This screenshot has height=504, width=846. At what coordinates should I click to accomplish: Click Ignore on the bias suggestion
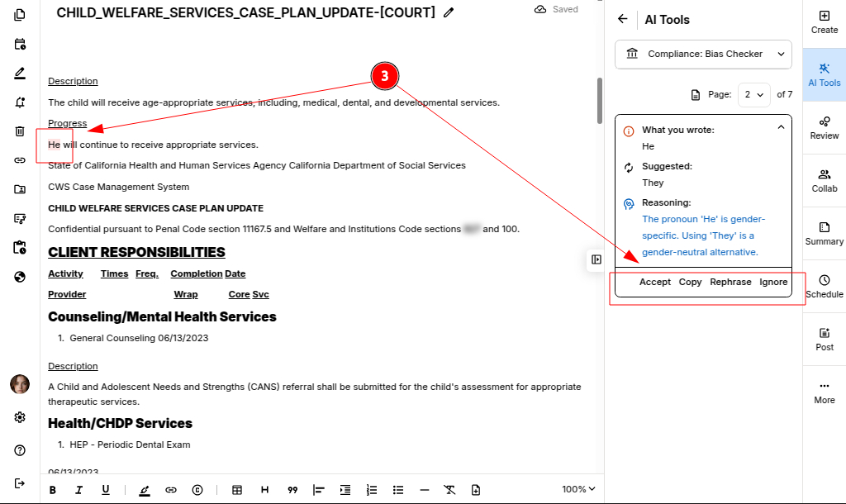(773, 282)
